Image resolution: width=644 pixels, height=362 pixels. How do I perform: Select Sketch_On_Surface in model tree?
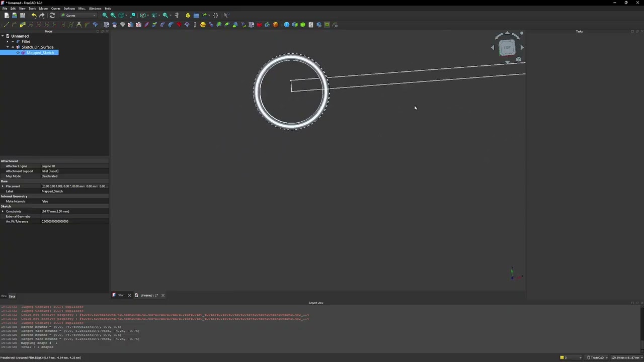click(38, 47)
